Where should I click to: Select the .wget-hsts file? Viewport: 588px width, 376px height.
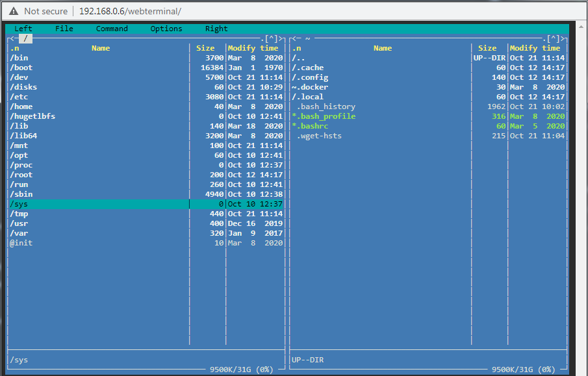(x=428, y=136)
